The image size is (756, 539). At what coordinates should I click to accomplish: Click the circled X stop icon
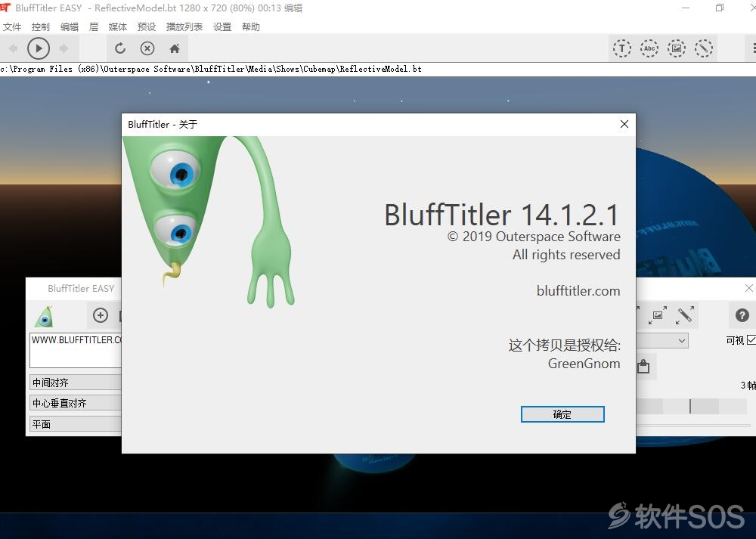pos(147,48)
